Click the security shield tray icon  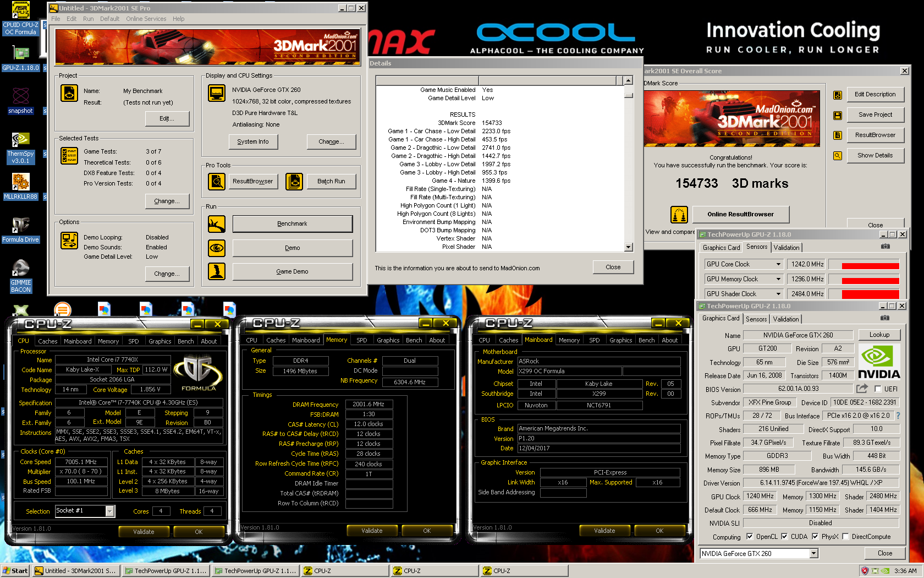(865, 571)
